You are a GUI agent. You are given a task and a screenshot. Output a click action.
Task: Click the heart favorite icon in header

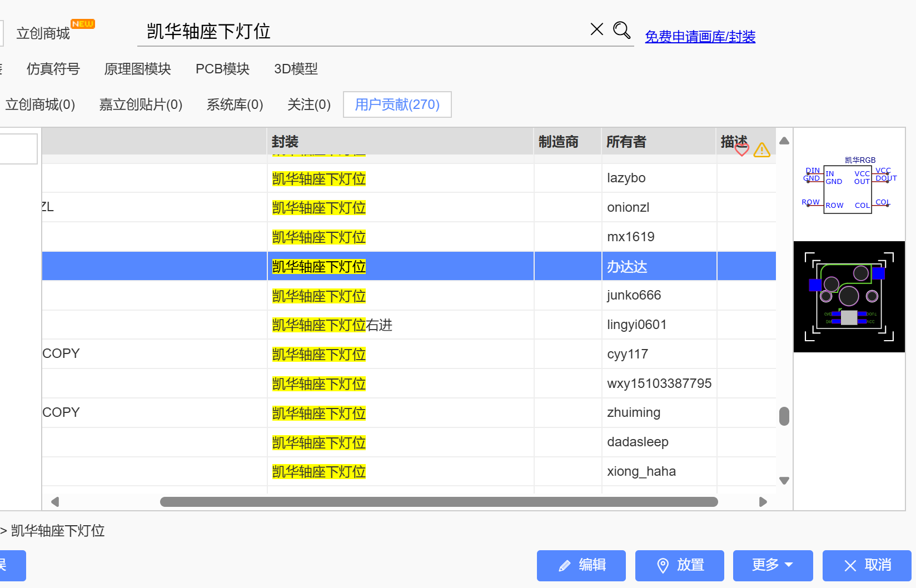click(x=742, y=150)
